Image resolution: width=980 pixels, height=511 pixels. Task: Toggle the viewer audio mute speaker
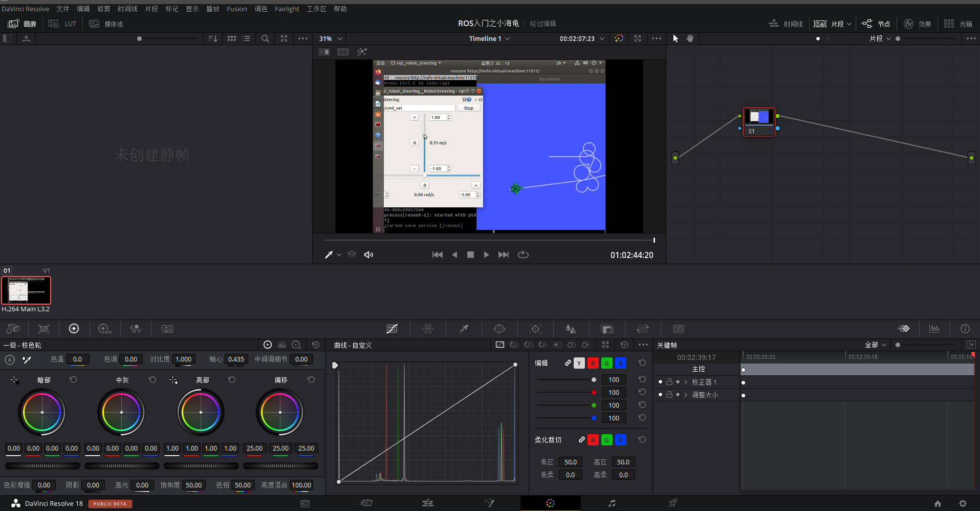pos(368,254)
